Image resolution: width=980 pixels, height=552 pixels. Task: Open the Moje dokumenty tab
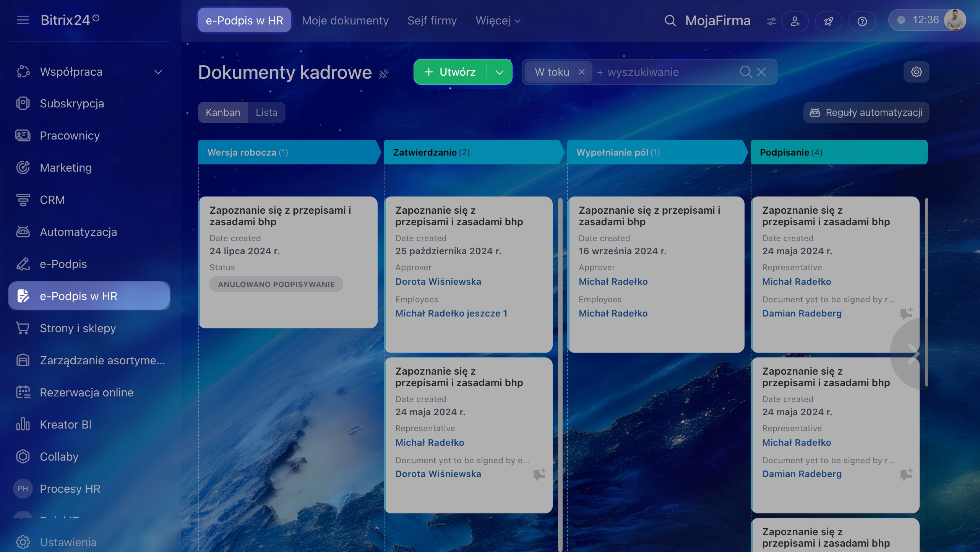click(345, 21)
